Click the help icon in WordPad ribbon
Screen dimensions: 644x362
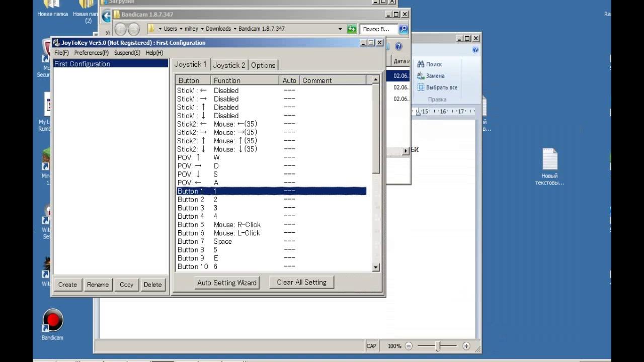coord(475,50)
